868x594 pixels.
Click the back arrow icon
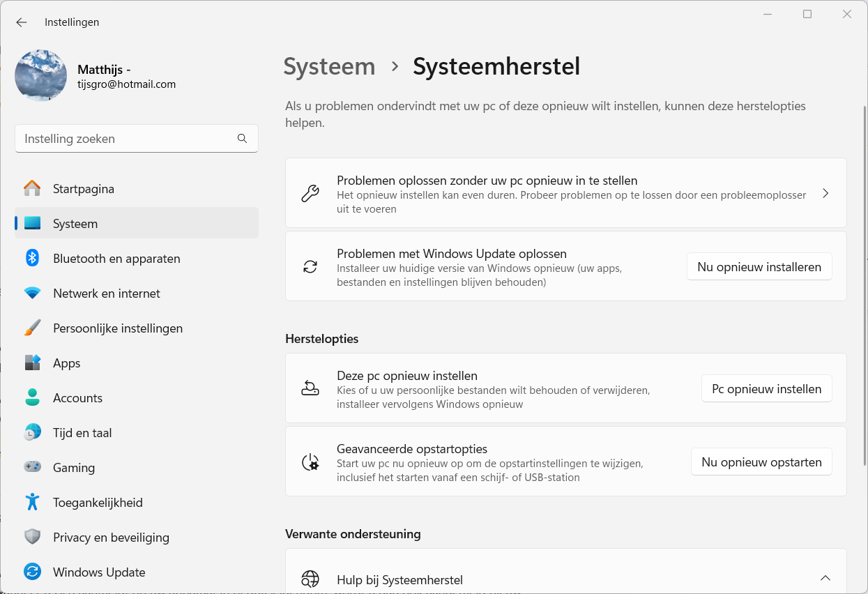click(x=22, y=22)
